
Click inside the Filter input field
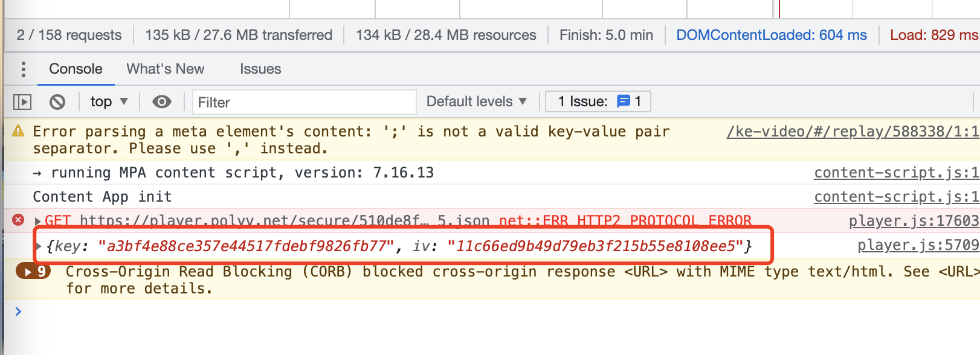click(x=302, y=101)
